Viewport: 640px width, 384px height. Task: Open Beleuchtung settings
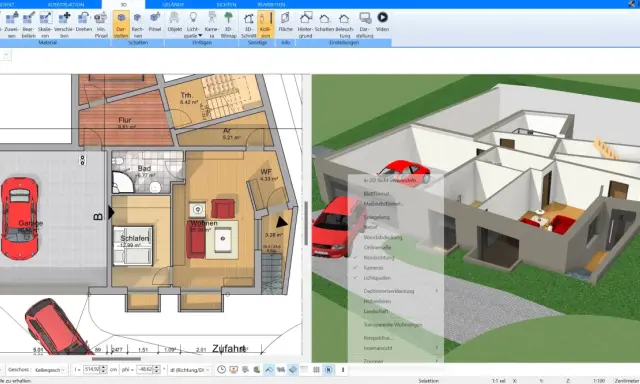[344, 24]
